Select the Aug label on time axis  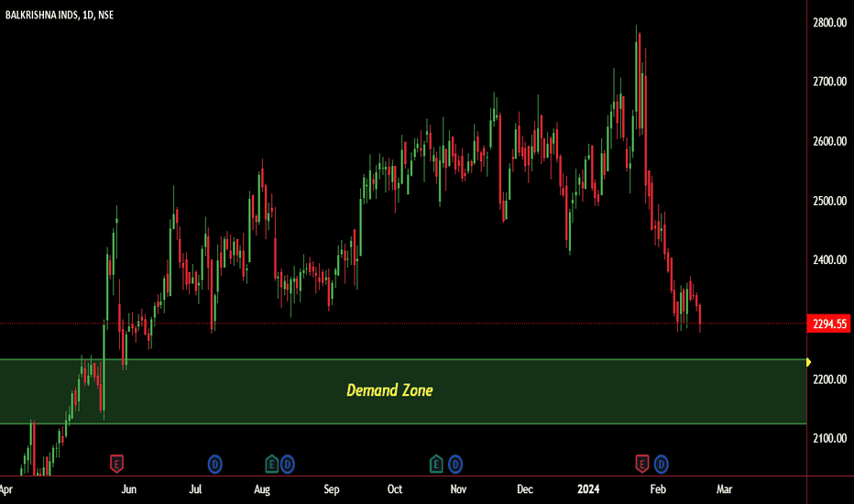point(262,489)
